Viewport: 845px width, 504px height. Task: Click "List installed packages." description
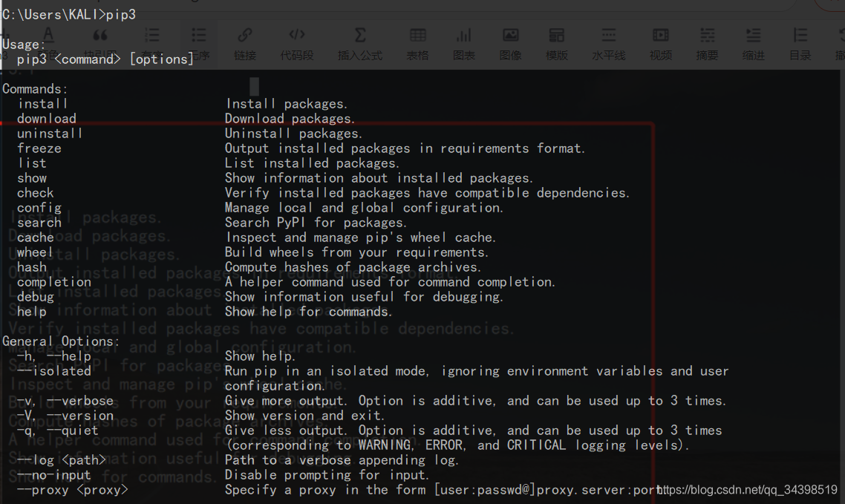[x=312, y=163]
